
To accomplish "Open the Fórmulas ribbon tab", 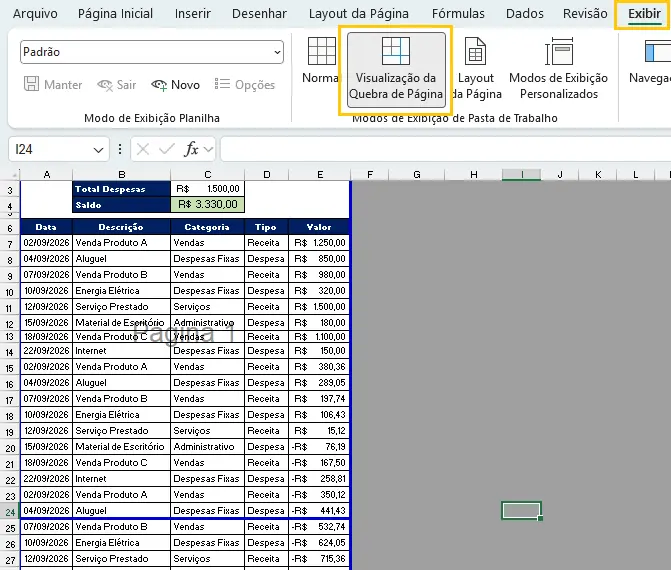I will [x=458, y=14].
